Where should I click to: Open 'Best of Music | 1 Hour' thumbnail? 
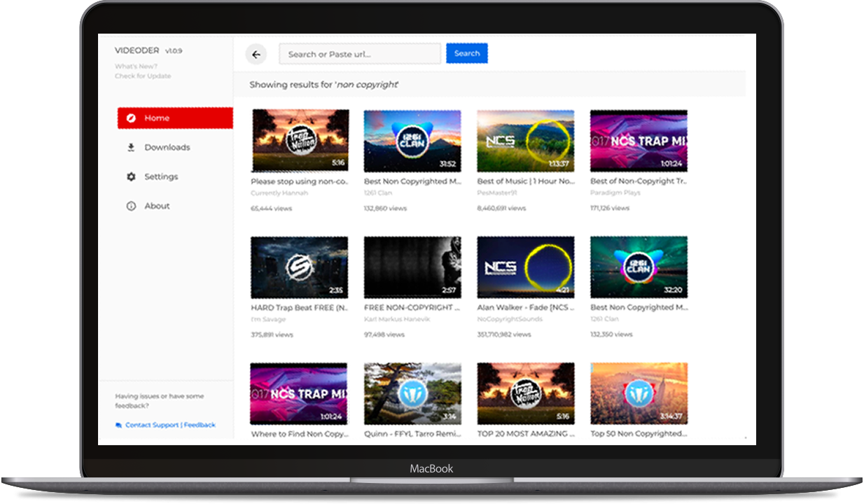click(526, 141)
